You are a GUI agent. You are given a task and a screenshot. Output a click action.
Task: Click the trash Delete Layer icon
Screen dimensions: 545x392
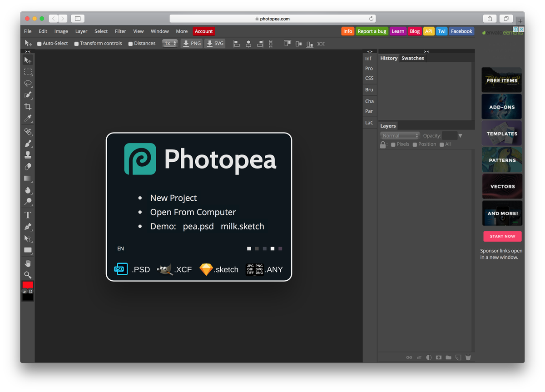[468, 357]
